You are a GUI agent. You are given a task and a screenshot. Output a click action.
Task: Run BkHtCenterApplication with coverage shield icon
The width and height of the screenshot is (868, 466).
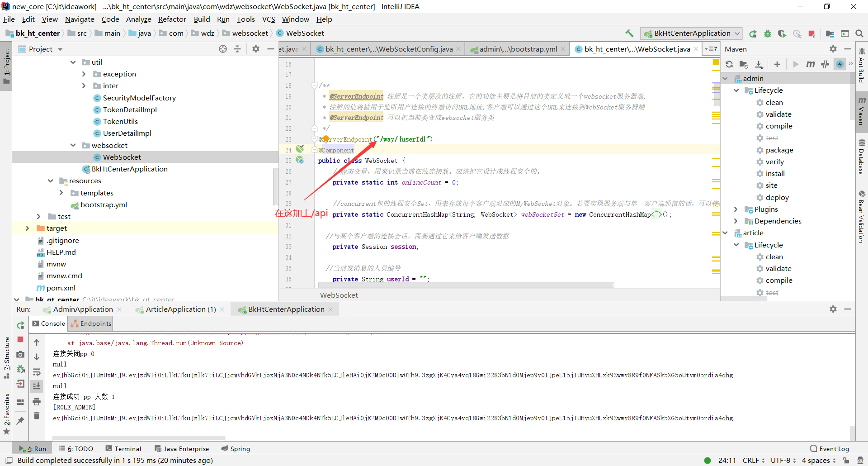[x=782, y=33]
